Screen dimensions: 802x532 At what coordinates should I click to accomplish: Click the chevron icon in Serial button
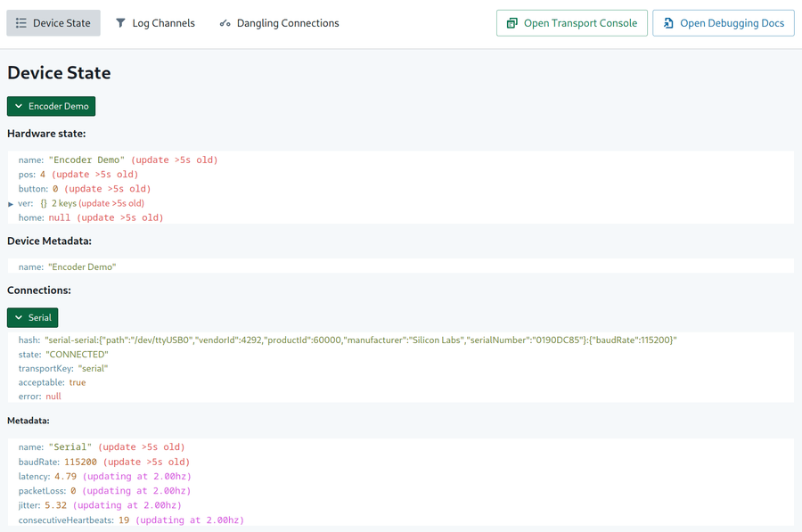pyautogui.click(x=19, y=317)
